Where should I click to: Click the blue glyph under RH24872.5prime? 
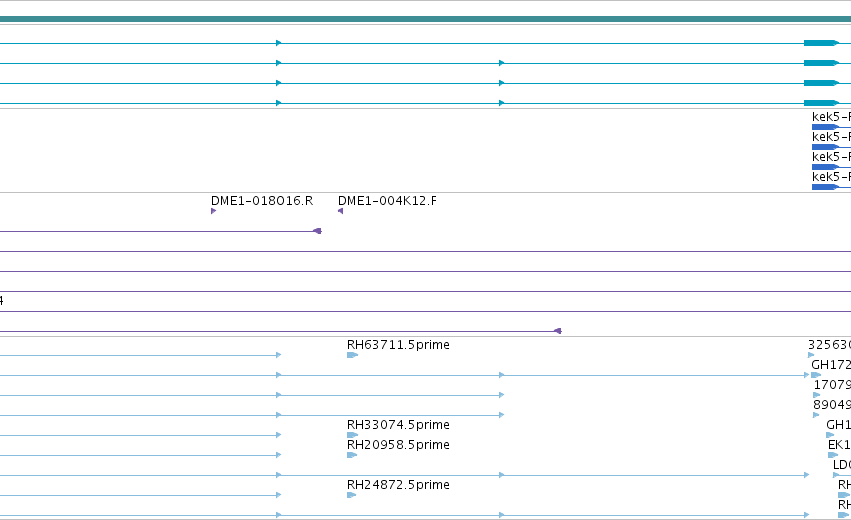pyautogui.click(x=351, y=495)
